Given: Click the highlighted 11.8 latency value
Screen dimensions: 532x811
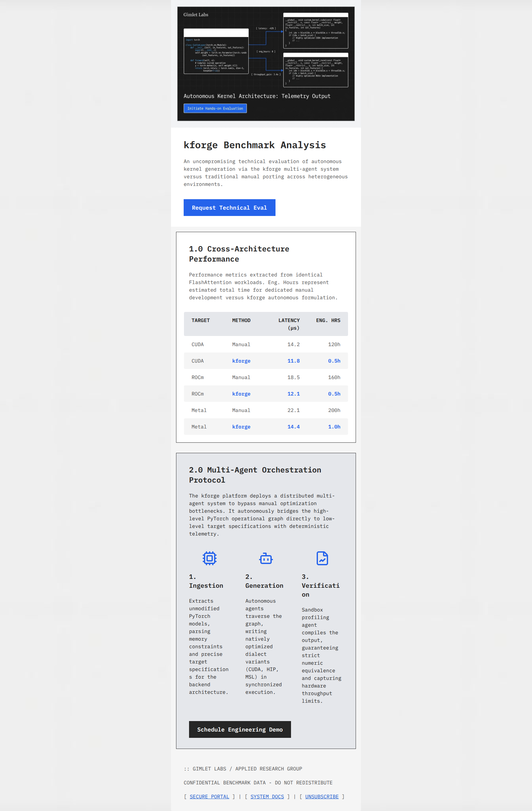Looking at the screenshot, I should point(294,361).
